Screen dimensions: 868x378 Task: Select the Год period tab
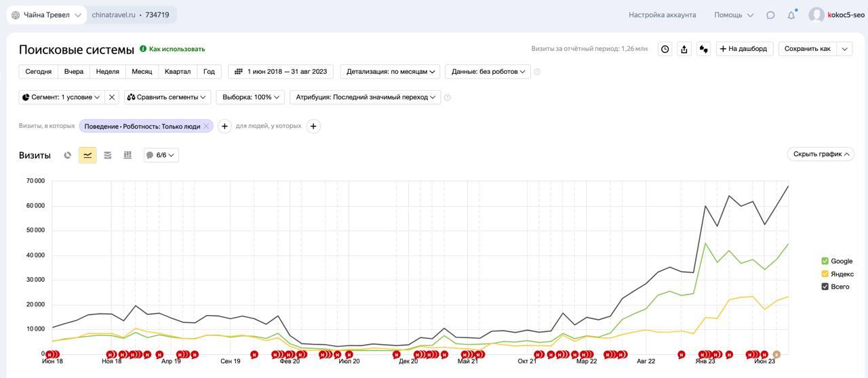[x=209, y=71]
